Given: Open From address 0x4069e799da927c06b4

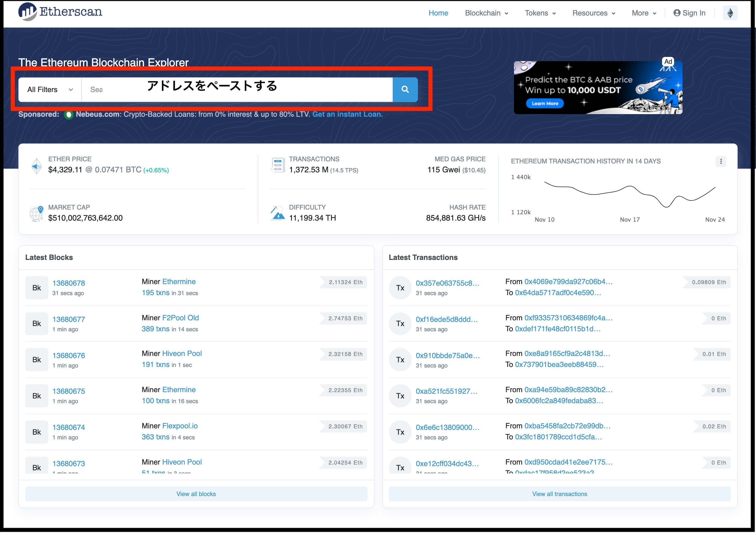Looking at the screenshot, I should click(568, 282).
